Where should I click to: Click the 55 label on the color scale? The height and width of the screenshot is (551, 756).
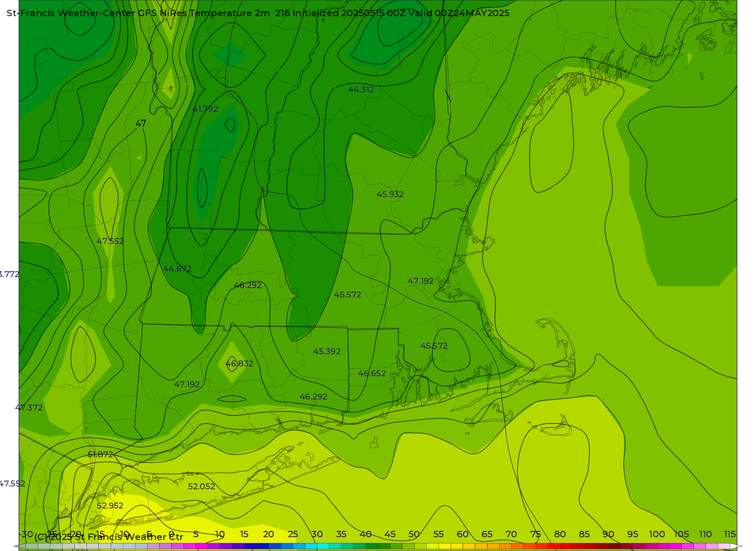tap(438, 534)
